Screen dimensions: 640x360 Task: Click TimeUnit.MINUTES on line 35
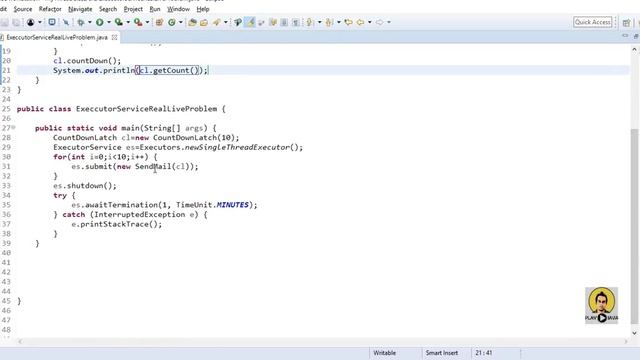pos(212,205)
